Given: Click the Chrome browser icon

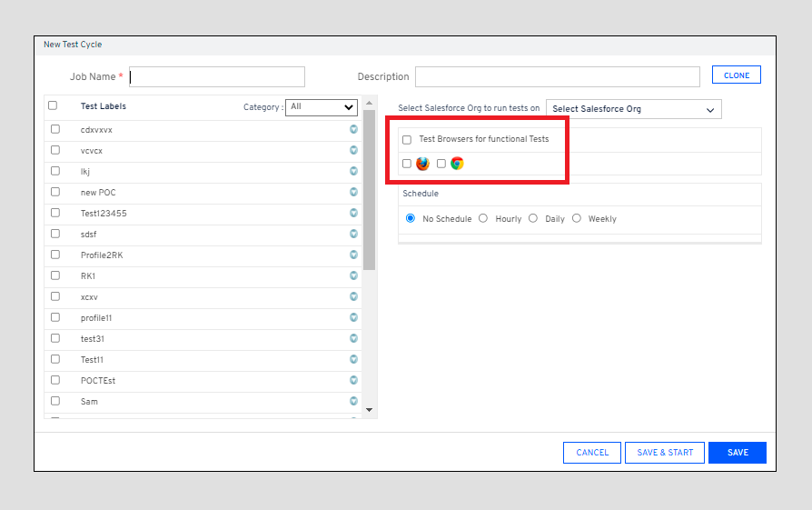Looking at the screenshot, I should click(457, 164).
